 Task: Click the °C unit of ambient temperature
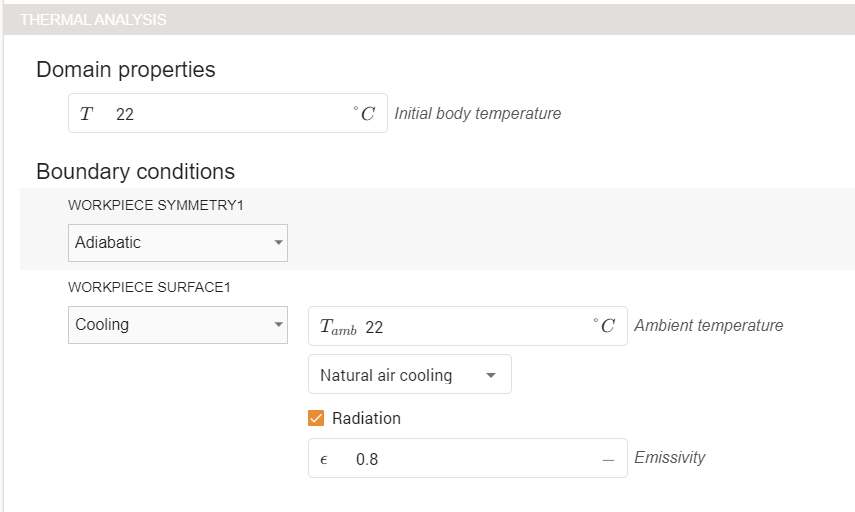tap(603, 327)
